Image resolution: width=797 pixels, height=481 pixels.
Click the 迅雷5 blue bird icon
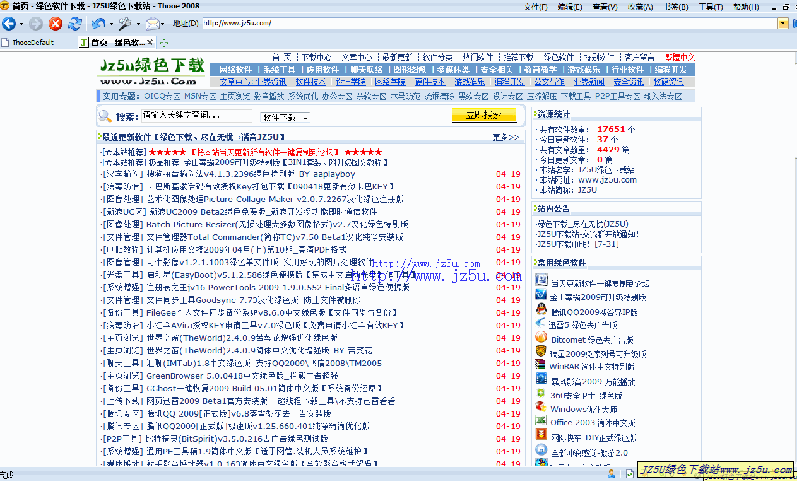[x=541, y=323]
